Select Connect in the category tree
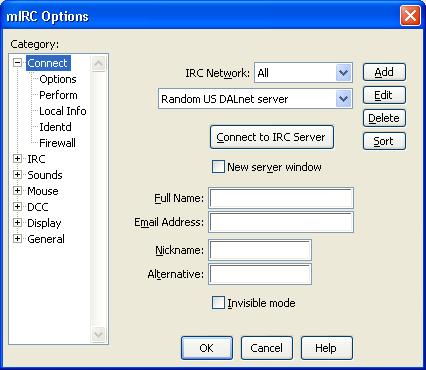The width and height of the screenshot is (426, 370). [48, 63]
